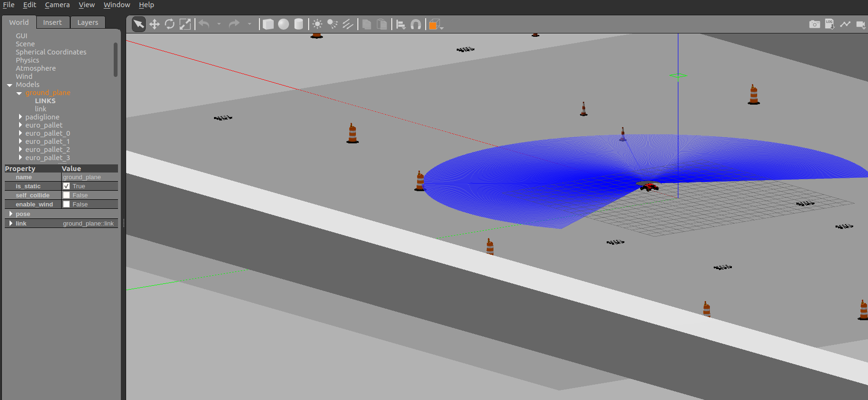Toggle the enable_wind checkbox
This screenshot has height=400, width=868.
[66, 204]
